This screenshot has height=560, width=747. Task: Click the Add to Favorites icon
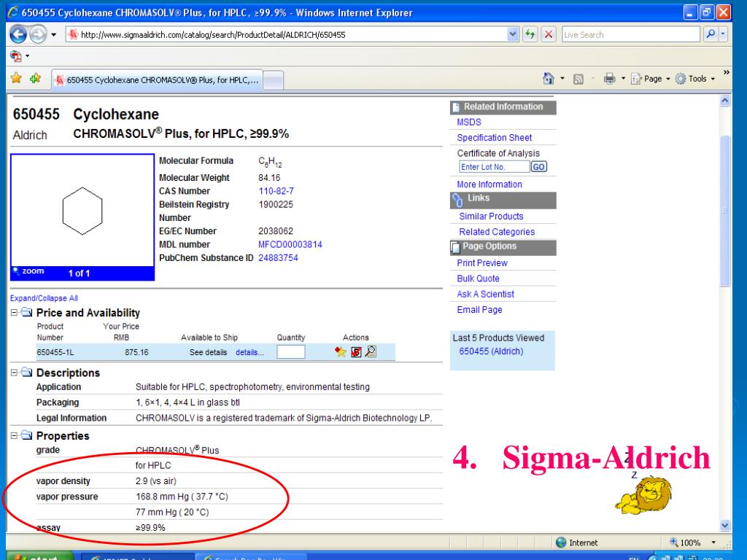click(x=35, y=77)
